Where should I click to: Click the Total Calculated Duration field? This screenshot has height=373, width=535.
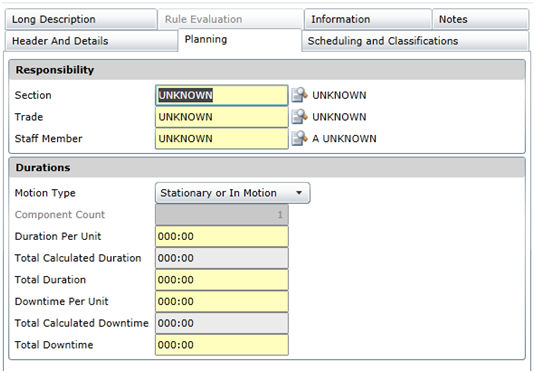tap(222, 258)
